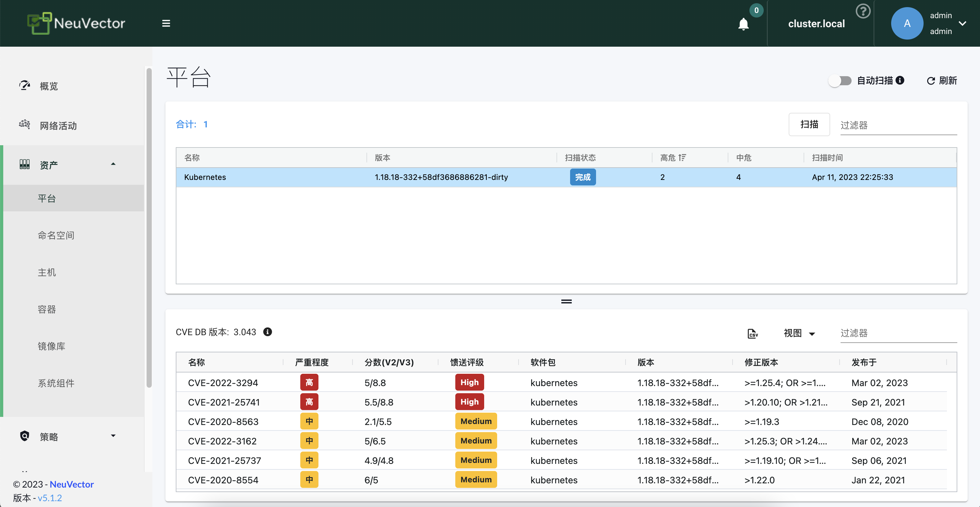Click the CVE list 过滤器 input field
The width and height of the screenshot is (980, 507).
click(898, 333)
